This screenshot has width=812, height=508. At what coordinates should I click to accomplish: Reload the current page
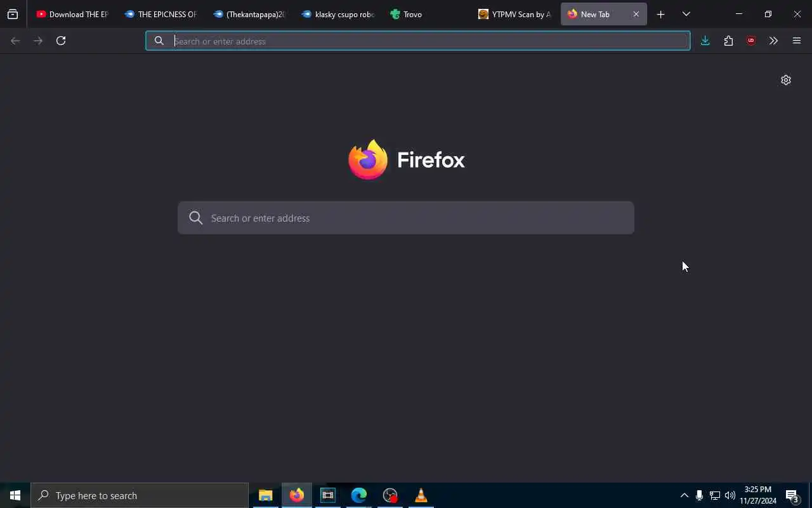[61, 41]
